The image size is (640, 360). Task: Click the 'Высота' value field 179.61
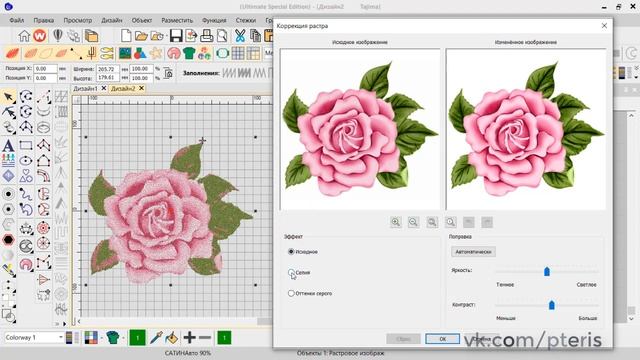108,78
